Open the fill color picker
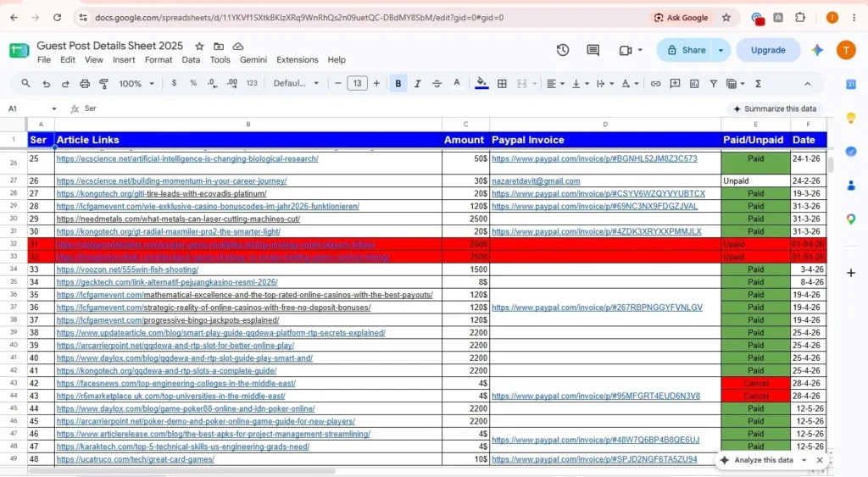Image resolution: width=868 pixels, height=477 pixels. coord(481,84)
